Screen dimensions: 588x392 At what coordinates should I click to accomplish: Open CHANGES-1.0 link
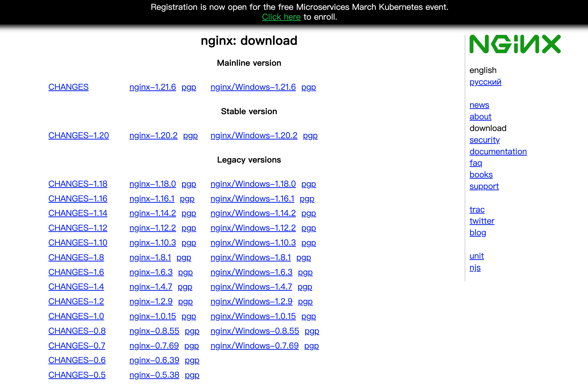pyautogui.click(x=76, y=316)
